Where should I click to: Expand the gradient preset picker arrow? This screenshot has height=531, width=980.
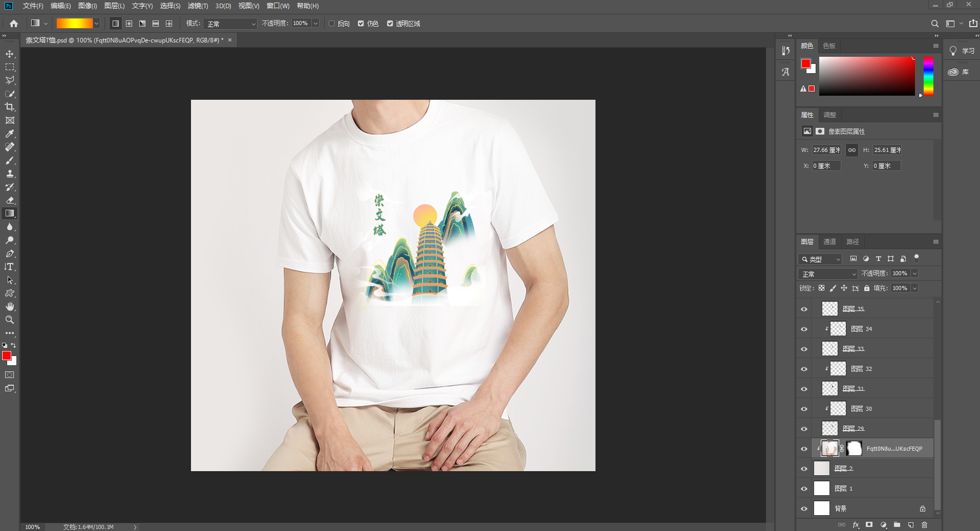click(x=96, y=24)
